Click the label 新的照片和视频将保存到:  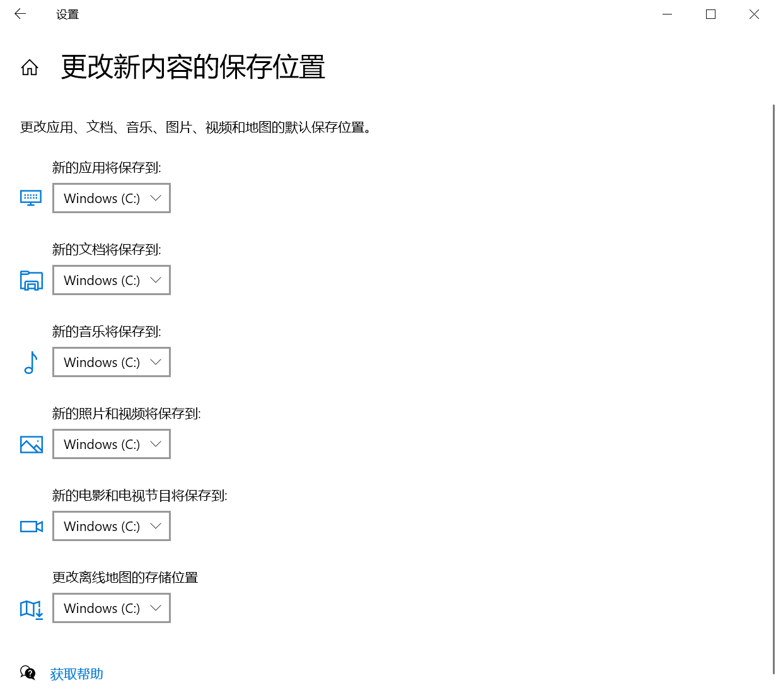126,414
